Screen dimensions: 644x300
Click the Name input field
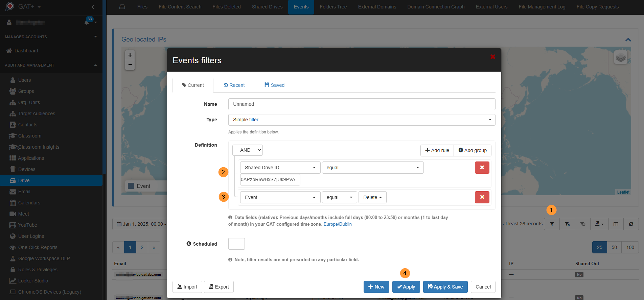pos(361,104)
